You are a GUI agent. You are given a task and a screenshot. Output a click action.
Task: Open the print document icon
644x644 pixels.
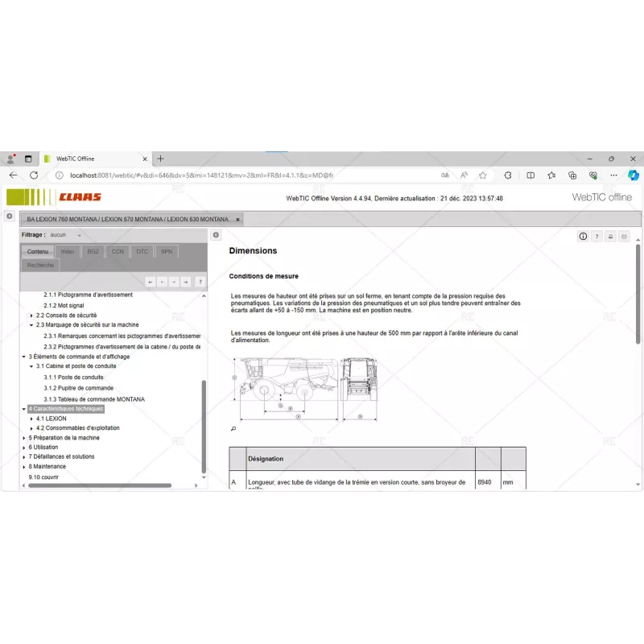pos(610,236)
